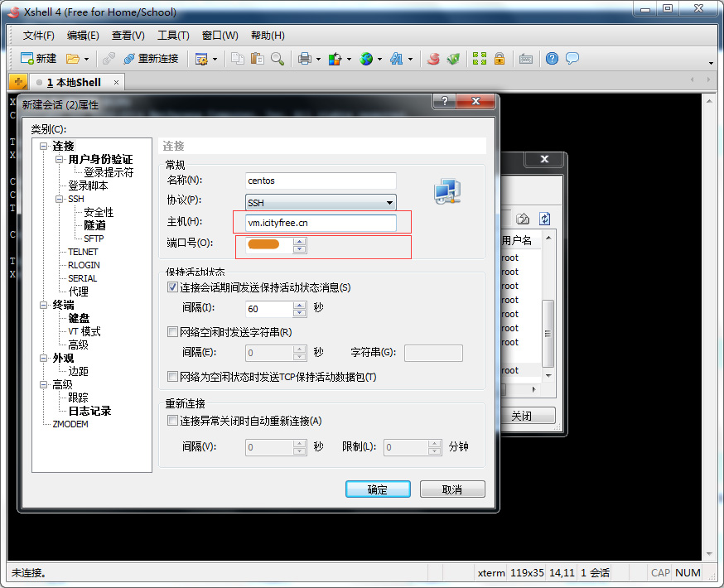Toggle 连接会话期间发送保持活动状态消息 checkbox
Screen dimensions: 724x588
click(172, 287)
